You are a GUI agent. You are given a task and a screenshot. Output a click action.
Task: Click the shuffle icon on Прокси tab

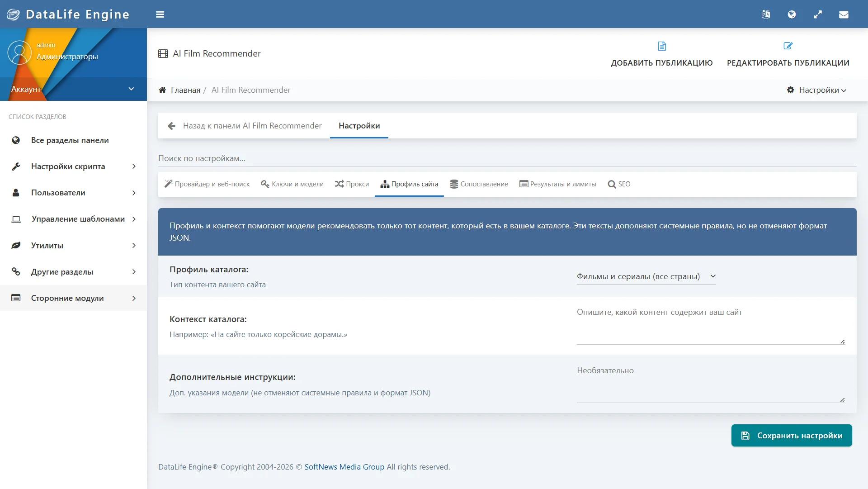coord(339,184)
